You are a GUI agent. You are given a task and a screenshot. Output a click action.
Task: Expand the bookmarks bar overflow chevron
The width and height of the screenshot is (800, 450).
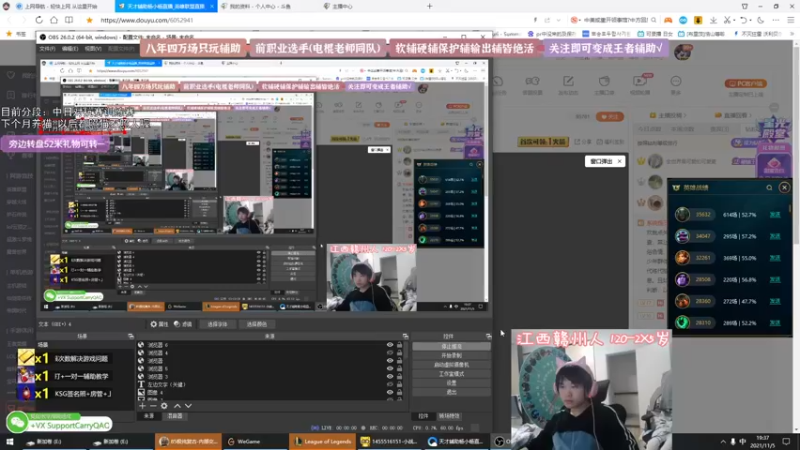(790, 34)
